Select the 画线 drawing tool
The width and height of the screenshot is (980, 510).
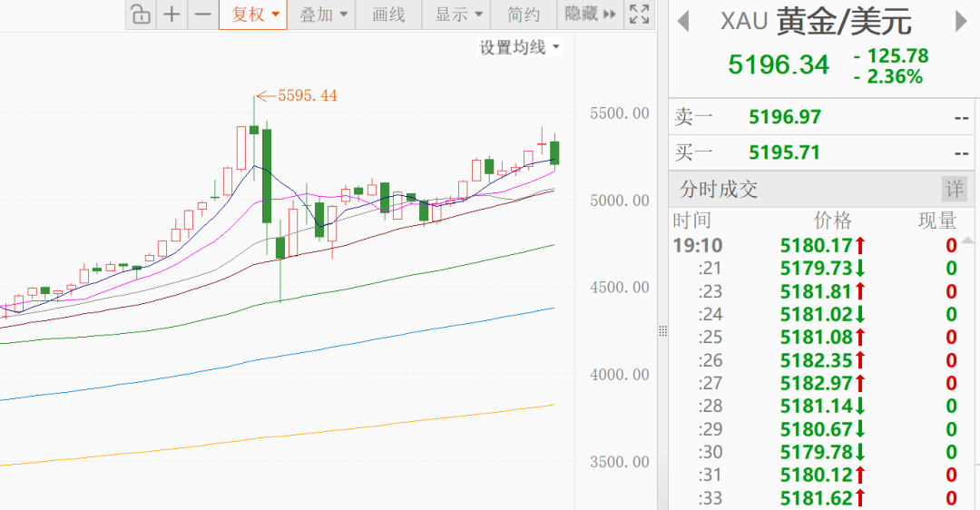click(x=388, y=15)
